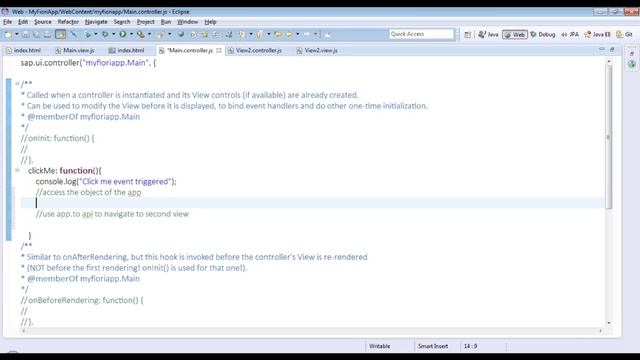Screen dimensions: 640x360
Task: Minimize the editor area
Action: tap(602, 49)
